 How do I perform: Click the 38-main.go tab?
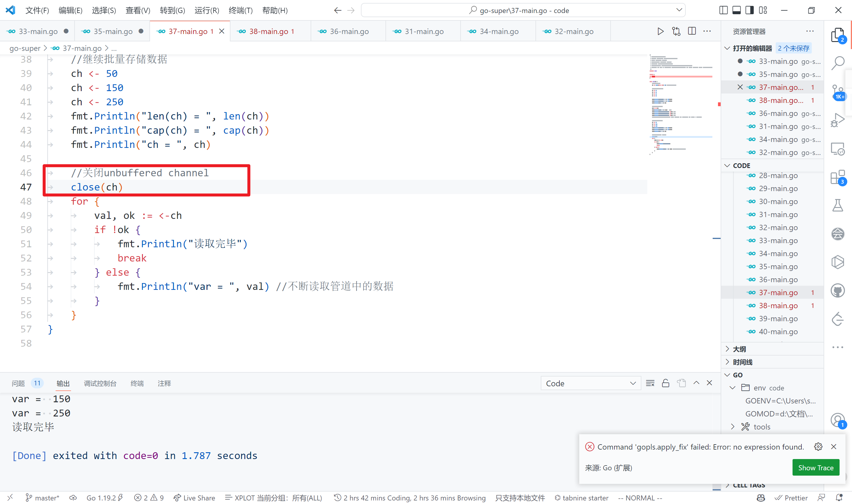tap(269, 30)
